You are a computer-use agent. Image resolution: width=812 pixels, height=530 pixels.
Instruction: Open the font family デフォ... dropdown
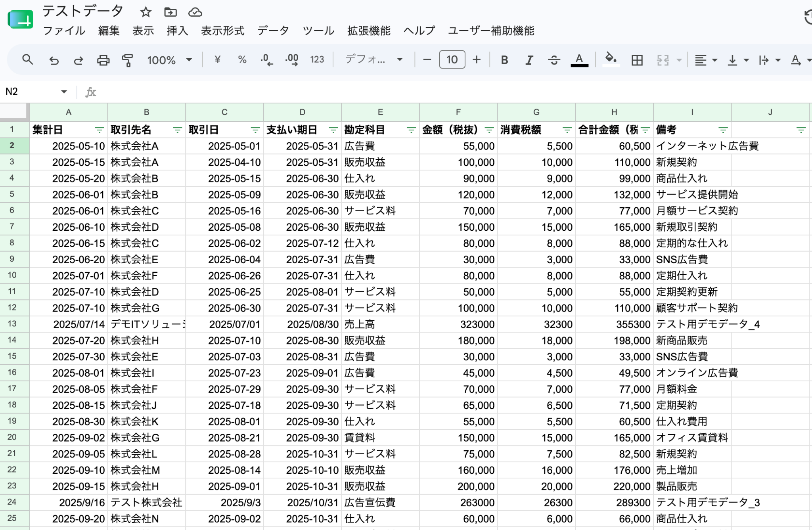click(374, 60)
